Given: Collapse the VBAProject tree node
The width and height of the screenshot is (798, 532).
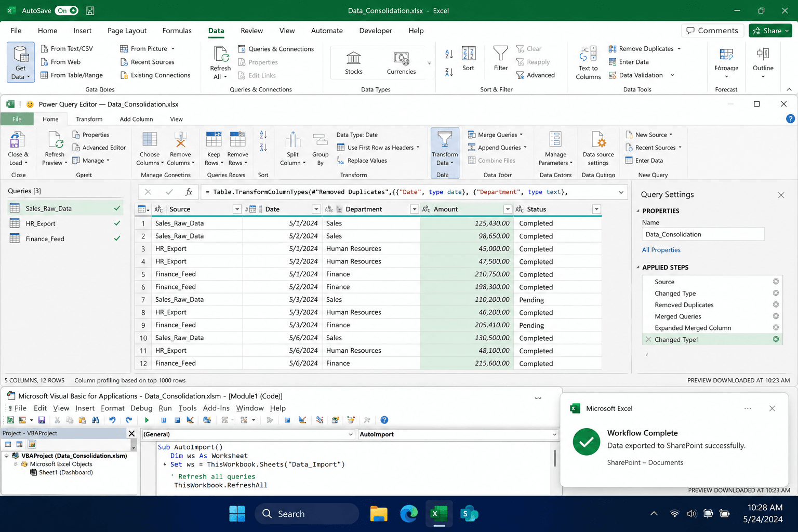Looking at the screenshot, I should click(x=7, y=456).
